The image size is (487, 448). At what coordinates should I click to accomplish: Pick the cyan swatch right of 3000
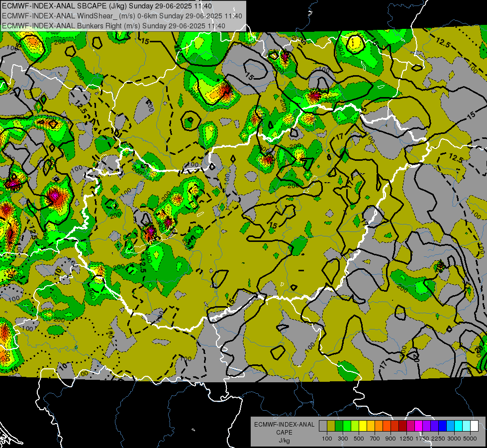(x=459, y=426)
